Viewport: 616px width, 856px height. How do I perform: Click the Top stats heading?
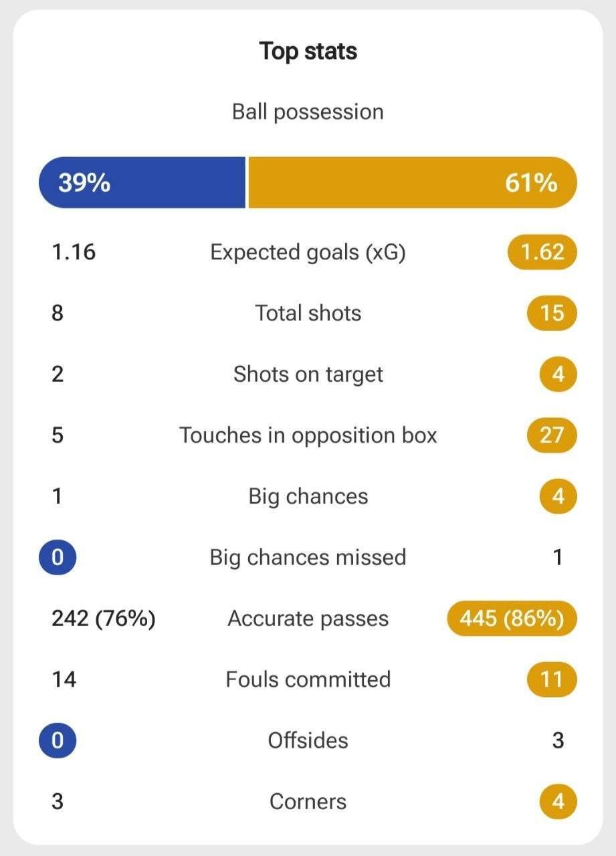pyautogui.click(x=308, y=51)
